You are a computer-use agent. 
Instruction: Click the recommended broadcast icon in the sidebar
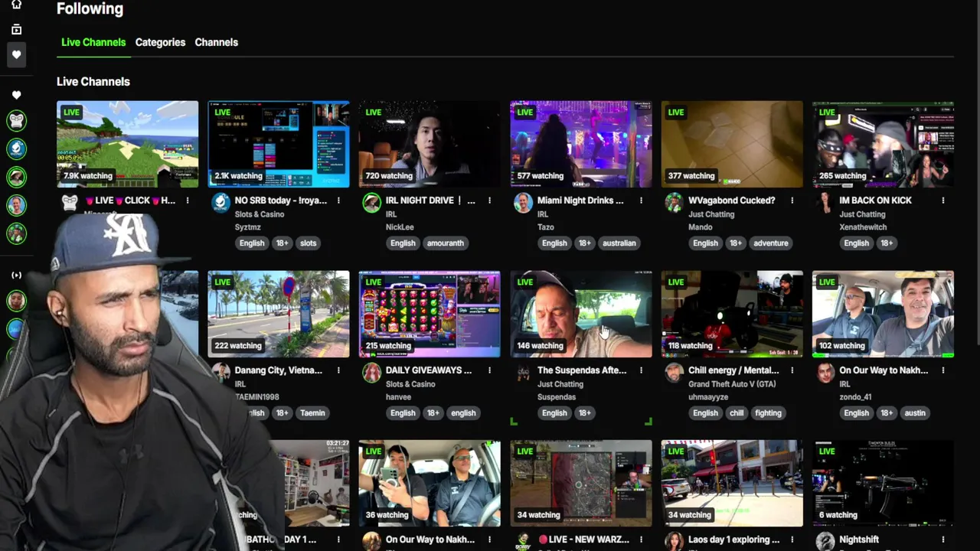pos(16,275)
